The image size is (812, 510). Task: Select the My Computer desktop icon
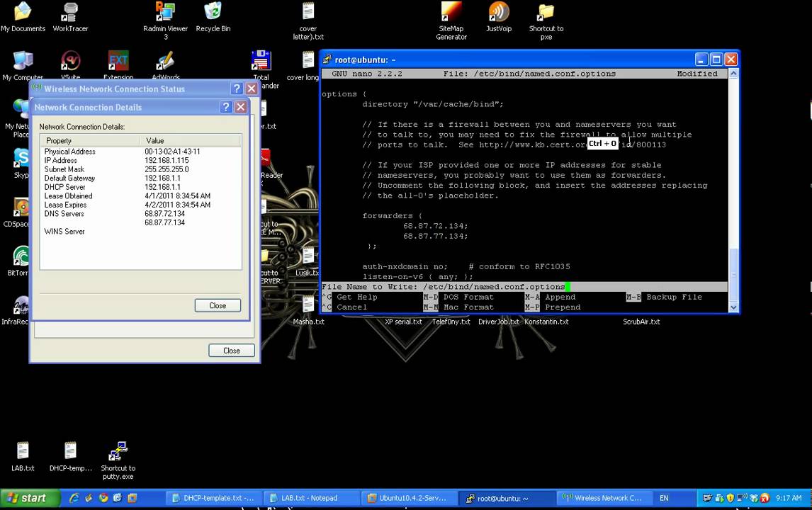pyautogui.click(x=23, y=65)
